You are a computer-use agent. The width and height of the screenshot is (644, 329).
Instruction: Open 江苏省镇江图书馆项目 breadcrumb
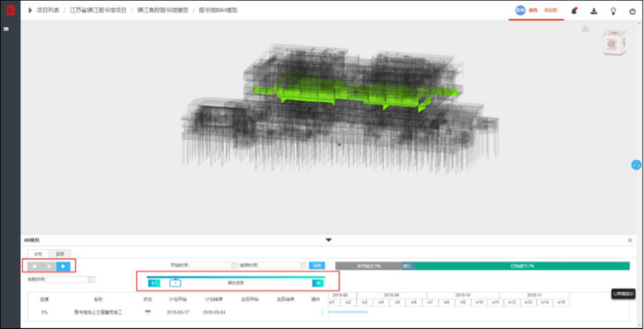[98, 10]
